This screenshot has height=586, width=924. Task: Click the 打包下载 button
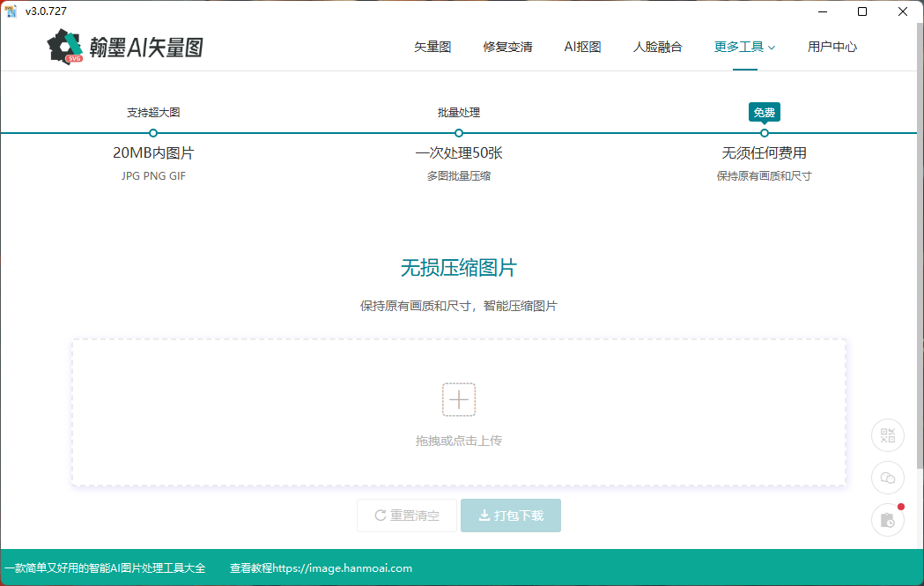click(511, 516)
